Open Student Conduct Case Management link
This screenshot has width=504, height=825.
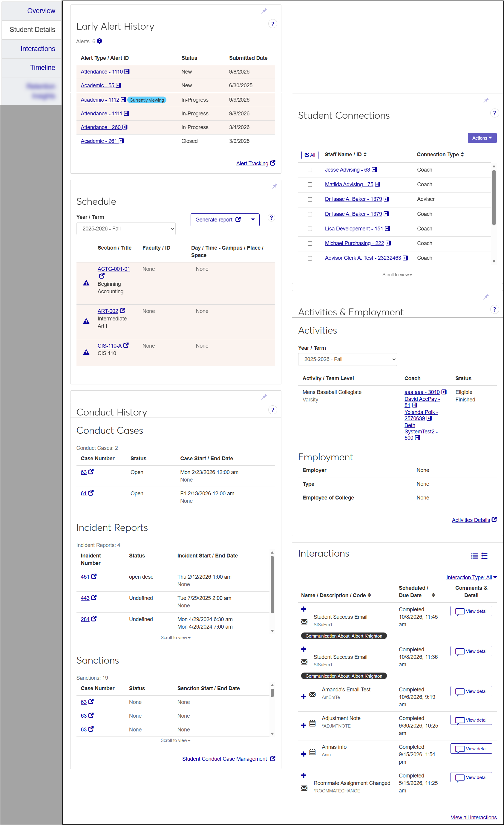[x=229, y=759]
